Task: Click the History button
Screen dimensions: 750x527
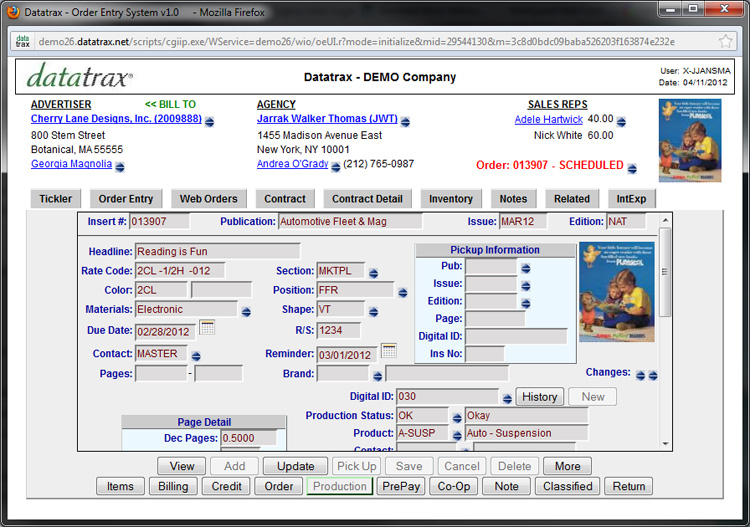Action: tap(540, 397)
